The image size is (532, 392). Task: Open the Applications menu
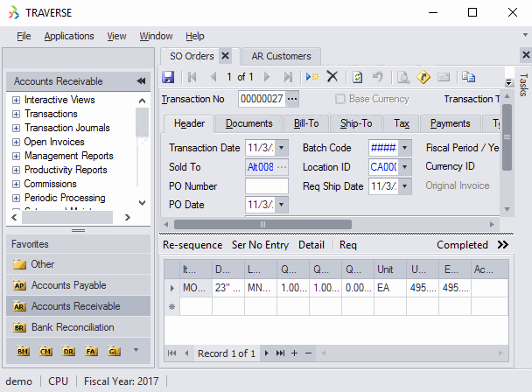tap(69, 36)
